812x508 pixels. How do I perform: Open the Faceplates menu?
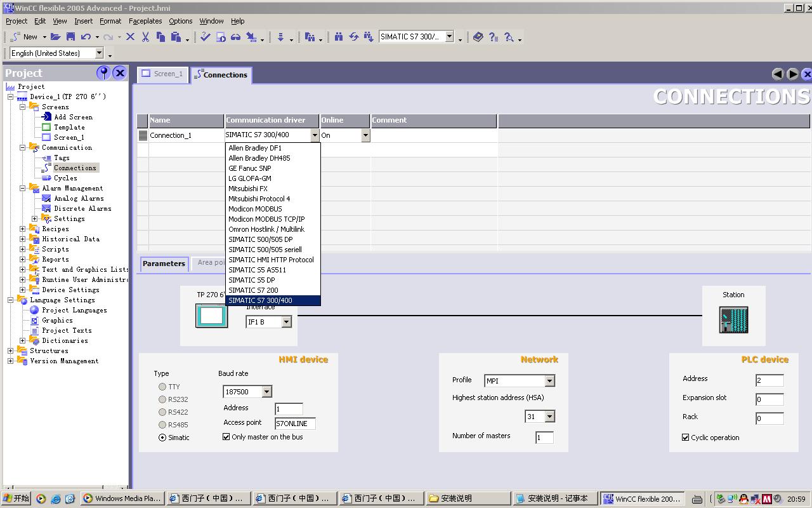coord(145,21)
